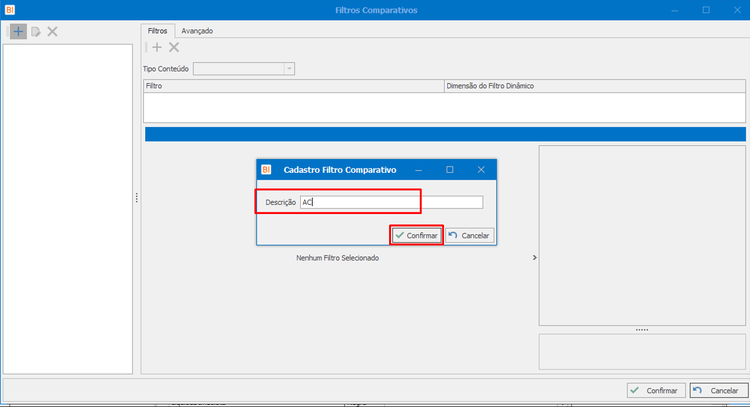The image size is (750, 407).
Task: Delete the selected filter using left toolbar X
Action: click(53, 32)
